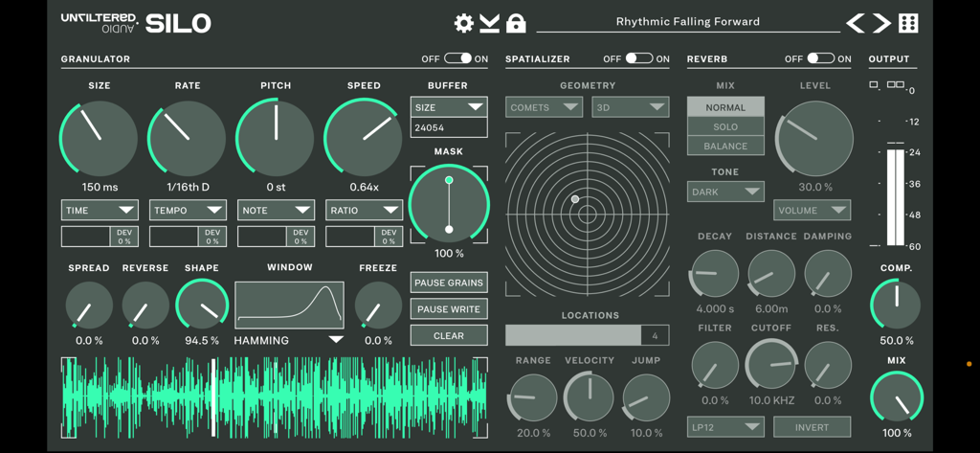
Task: Go to the previous preset arrow
Action: click(856, 23)
